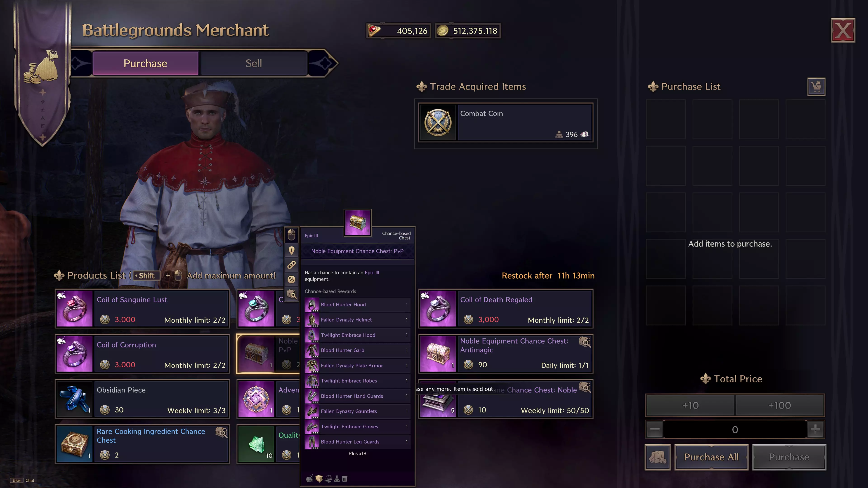The height and width of the screenshot is (488, 868).
Task: Click the shopping cart icon in Purchase List
Action: (x=816, y=87)
